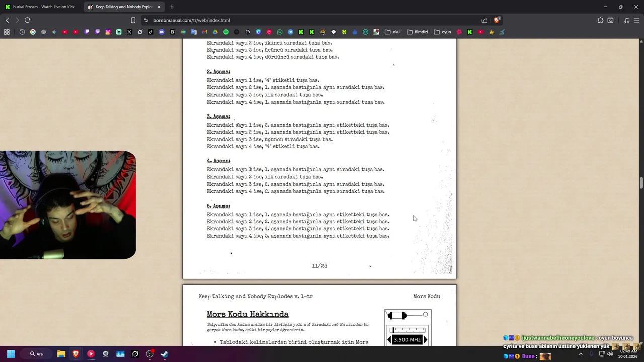Click the 'Ara' taskbar search box
Image resolution: width=644 pixels, height=362 pixels.
[x=37, y=354]
